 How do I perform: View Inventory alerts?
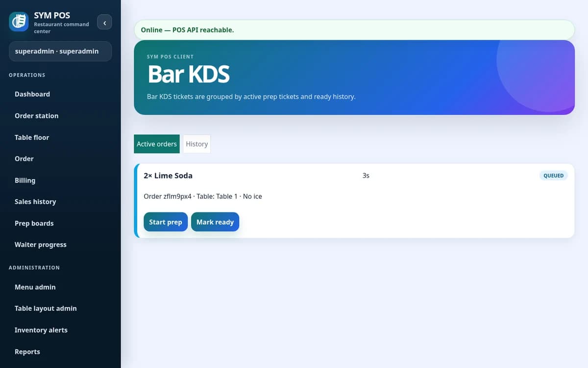pyautogui.click(x=60, y=330)
